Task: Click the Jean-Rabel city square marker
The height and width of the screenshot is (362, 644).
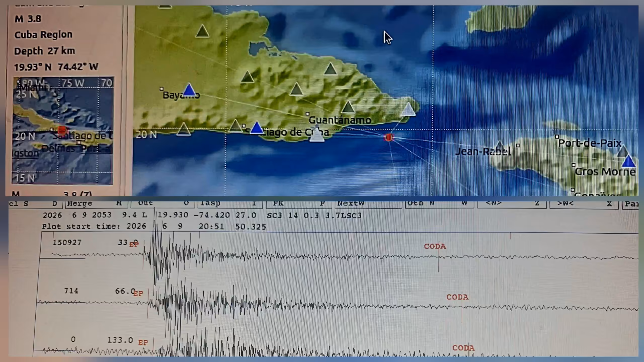Action: coord(518,145)
